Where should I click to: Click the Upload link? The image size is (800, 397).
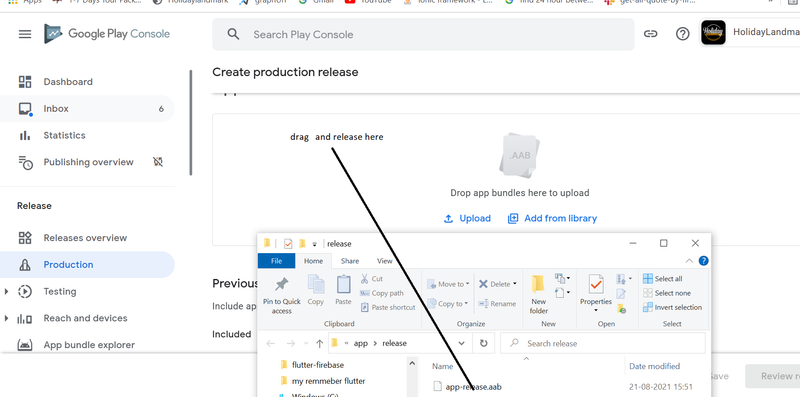467,218
